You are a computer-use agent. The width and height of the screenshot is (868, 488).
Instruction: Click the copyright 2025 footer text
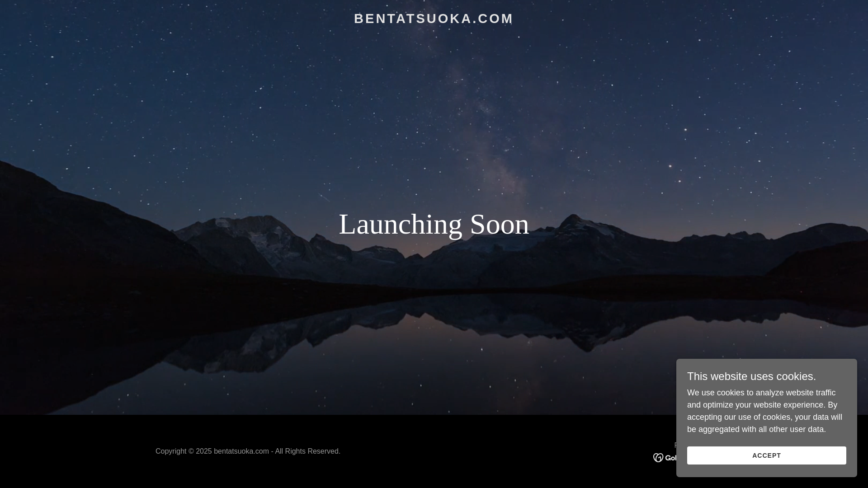(x=248, y=451)
